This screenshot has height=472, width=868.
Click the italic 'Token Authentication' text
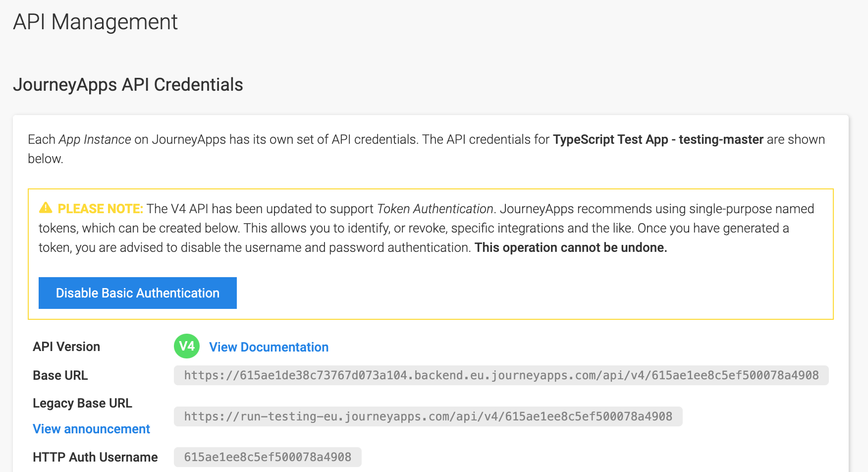pyautogui.click(x=435, y=209)
